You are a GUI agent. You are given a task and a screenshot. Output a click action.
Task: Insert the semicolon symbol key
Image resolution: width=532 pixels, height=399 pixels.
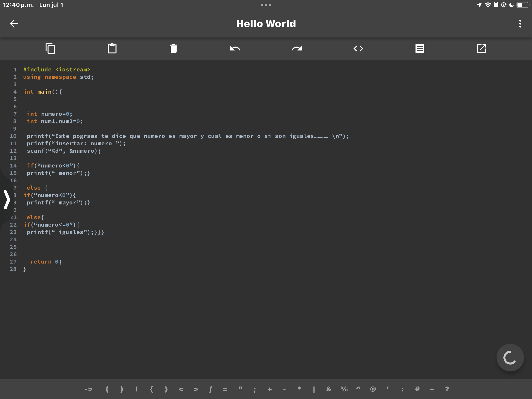pos(255,389)
